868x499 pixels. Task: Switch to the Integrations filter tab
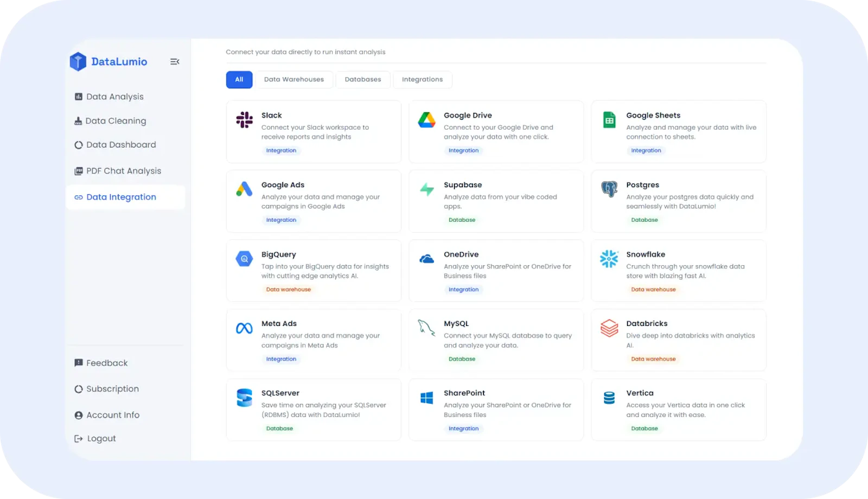(x=423, y=80)
